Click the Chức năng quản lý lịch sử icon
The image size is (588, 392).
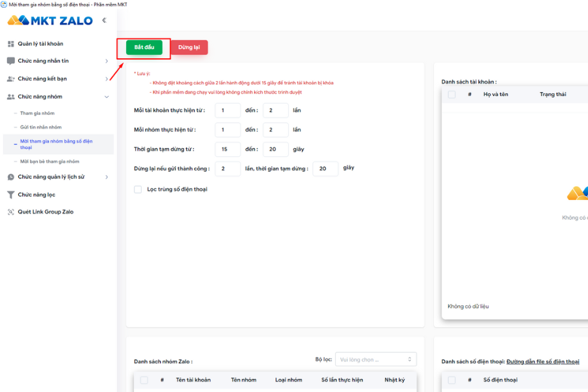click(11, 177)
